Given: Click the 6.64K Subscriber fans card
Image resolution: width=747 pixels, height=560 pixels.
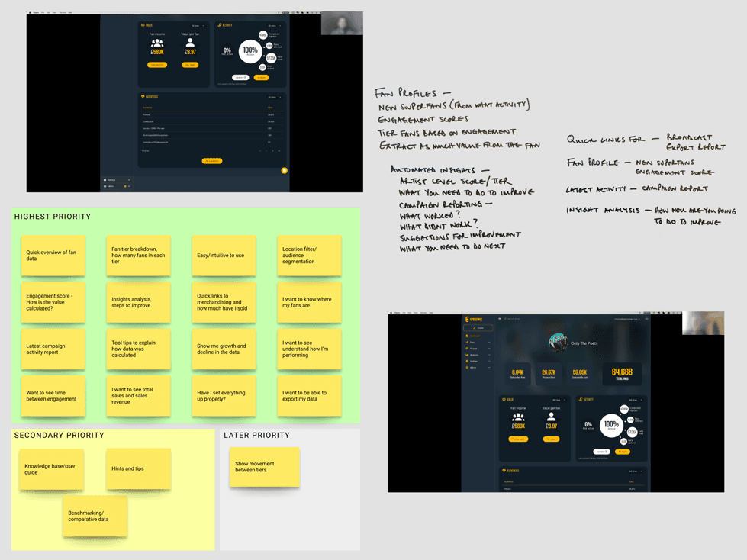Looking at the screenshot, I should coord(518,374).
